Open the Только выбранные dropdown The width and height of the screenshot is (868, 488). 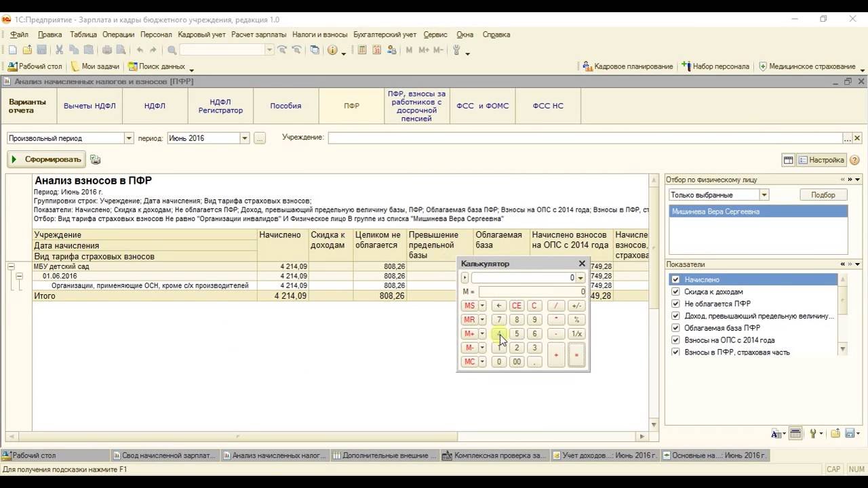pyautogui.click(x=764, y=195)
